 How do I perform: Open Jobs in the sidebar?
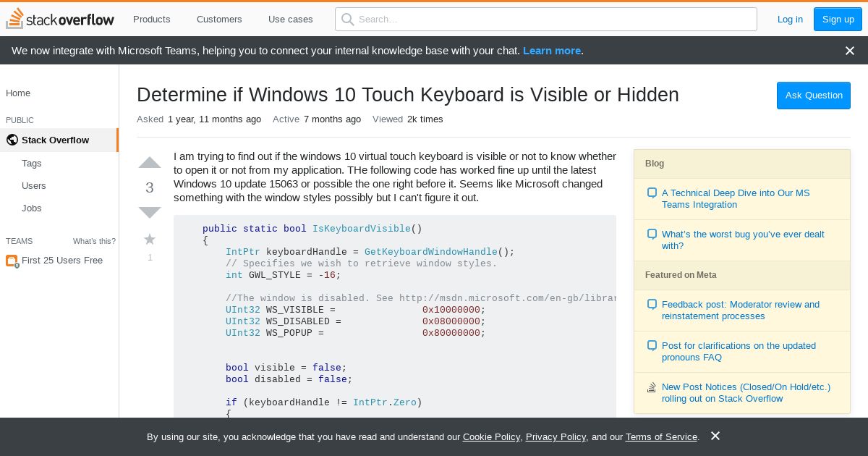(x=32, y=208)
